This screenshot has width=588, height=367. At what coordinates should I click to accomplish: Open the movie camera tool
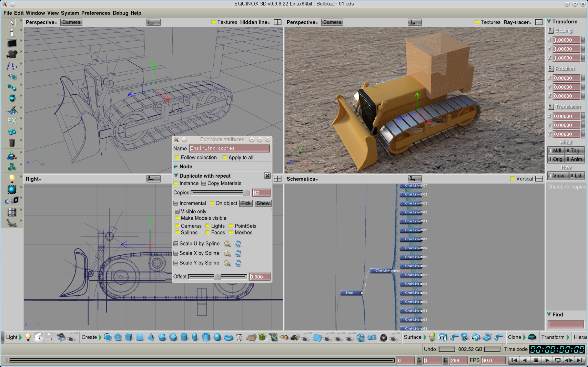[12, 54]
